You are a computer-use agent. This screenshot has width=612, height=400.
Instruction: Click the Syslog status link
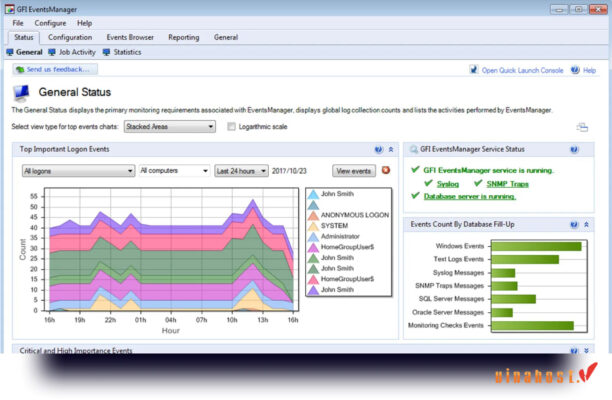point(447,184)
